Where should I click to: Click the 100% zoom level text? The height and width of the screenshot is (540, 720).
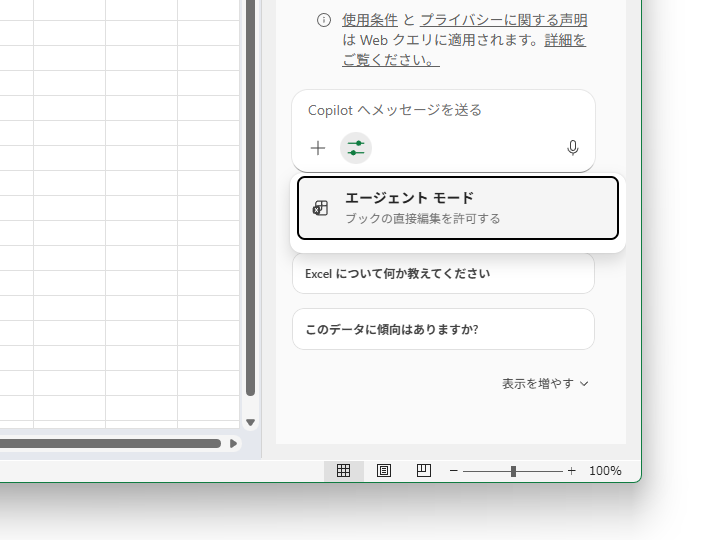605,471
